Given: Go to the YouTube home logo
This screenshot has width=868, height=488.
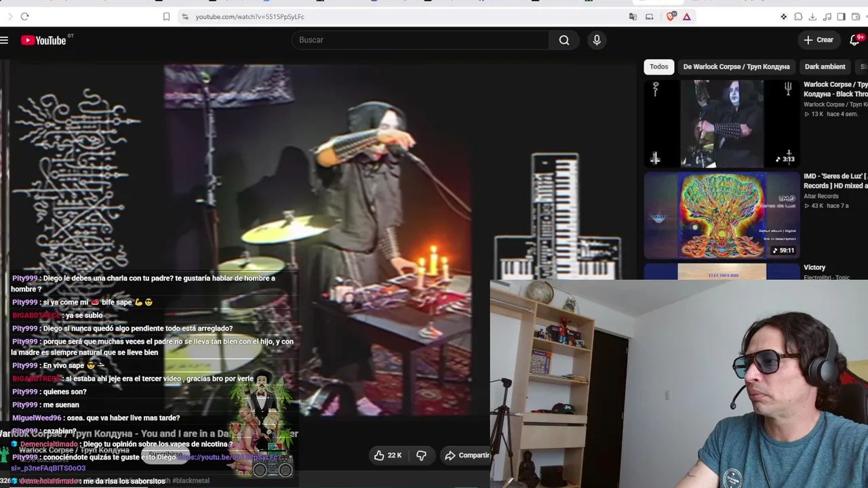Looking at the screenshot, I should pyautogui.click(x=43, y=41).
